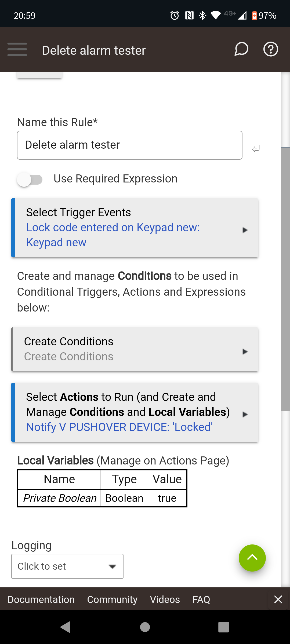Tap the green scroll-to-top button
This screenshot has height=644, width=290.
tap(252, 558)
